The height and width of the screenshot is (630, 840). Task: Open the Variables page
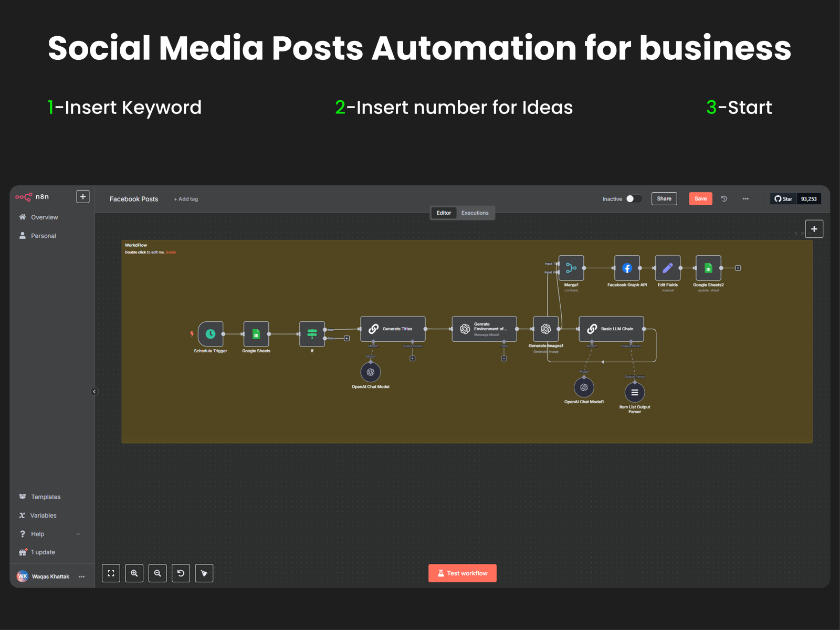click(x=43, y=516)
